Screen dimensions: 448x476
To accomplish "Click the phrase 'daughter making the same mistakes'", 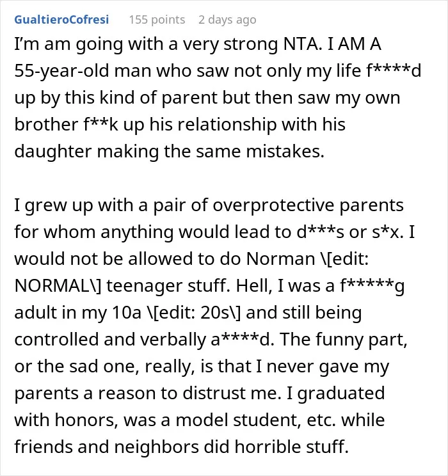I will tap(169, 152).
